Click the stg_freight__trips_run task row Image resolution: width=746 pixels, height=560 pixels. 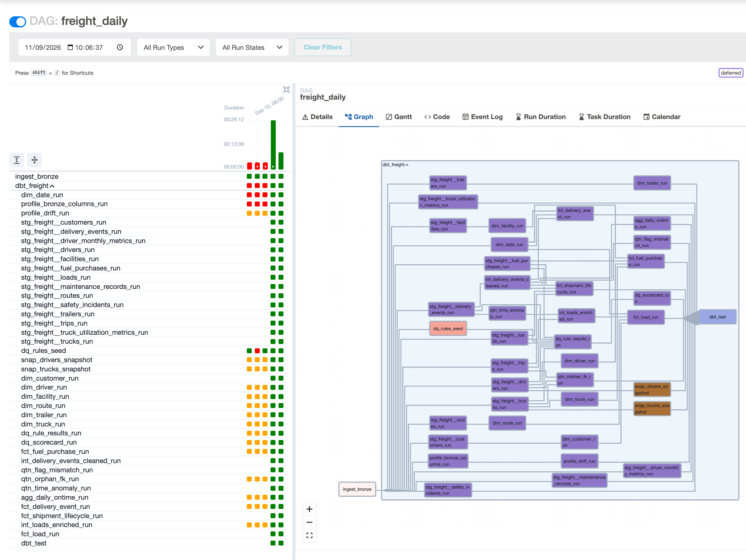coord(147,323)
